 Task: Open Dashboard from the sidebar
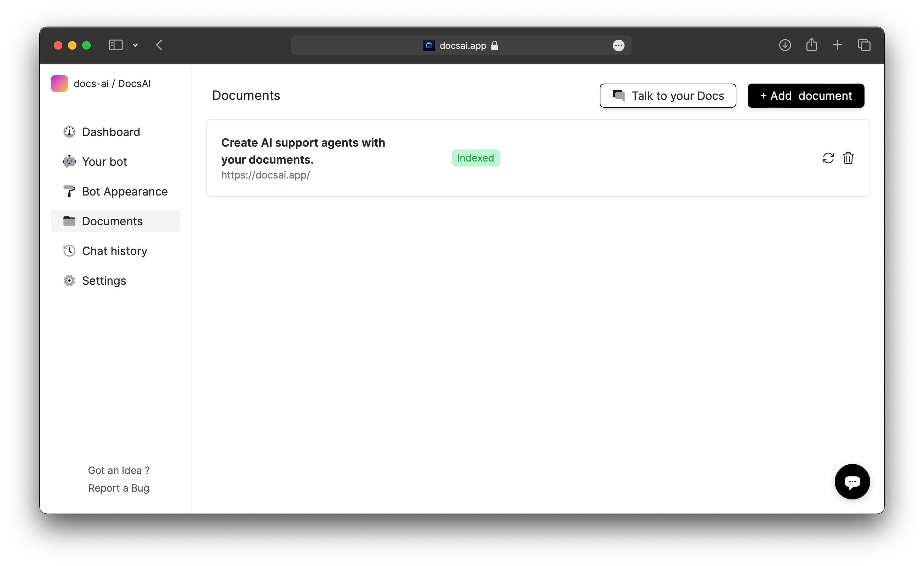pyautogui.click(x=110, y=132)
